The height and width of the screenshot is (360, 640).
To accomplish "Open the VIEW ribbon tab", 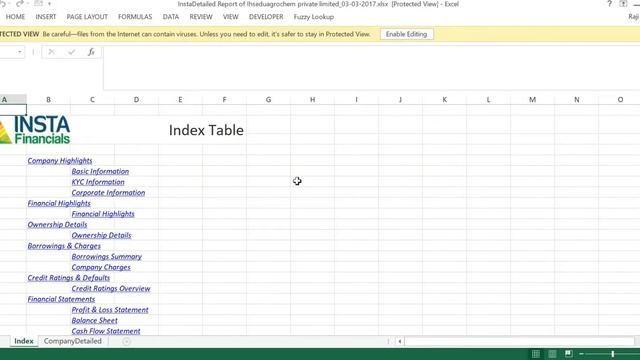I will (231, 17).
